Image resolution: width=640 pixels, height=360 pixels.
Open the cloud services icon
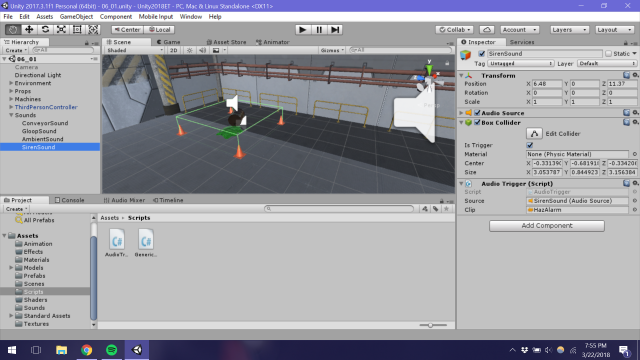(487, 30)
